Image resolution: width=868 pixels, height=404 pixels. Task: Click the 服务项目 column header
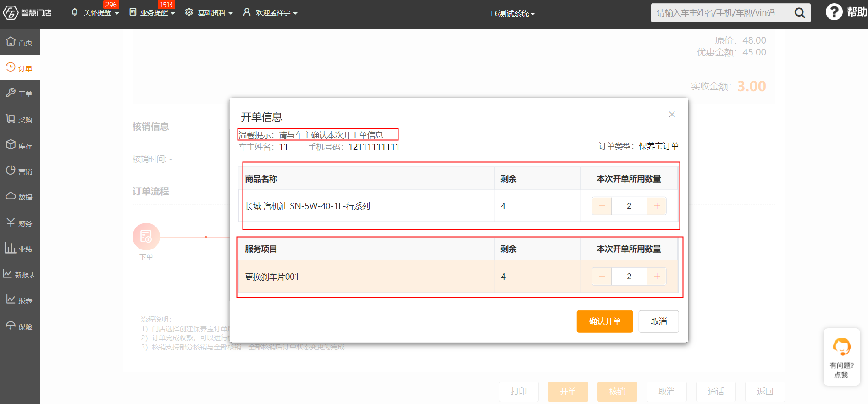[367, 249]
